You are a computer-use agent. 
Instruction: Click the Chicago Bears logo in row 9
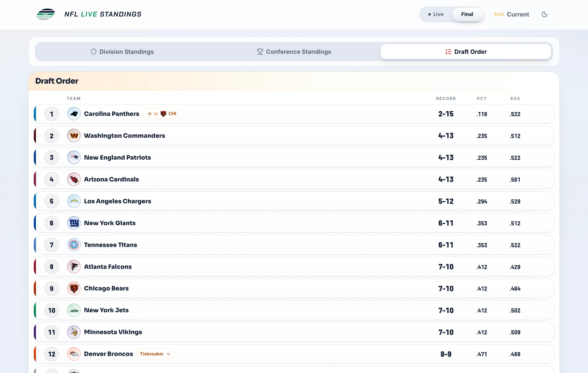(74, 289)
